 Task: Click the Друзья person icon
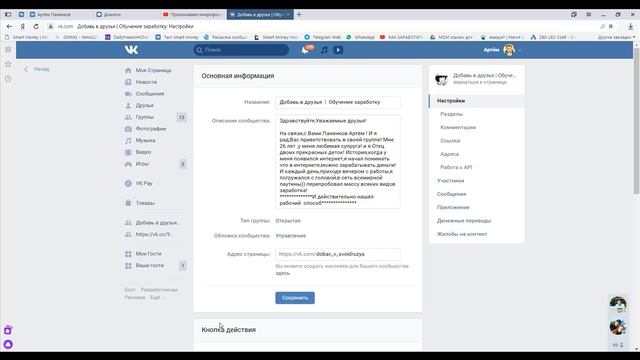(128, 105)
